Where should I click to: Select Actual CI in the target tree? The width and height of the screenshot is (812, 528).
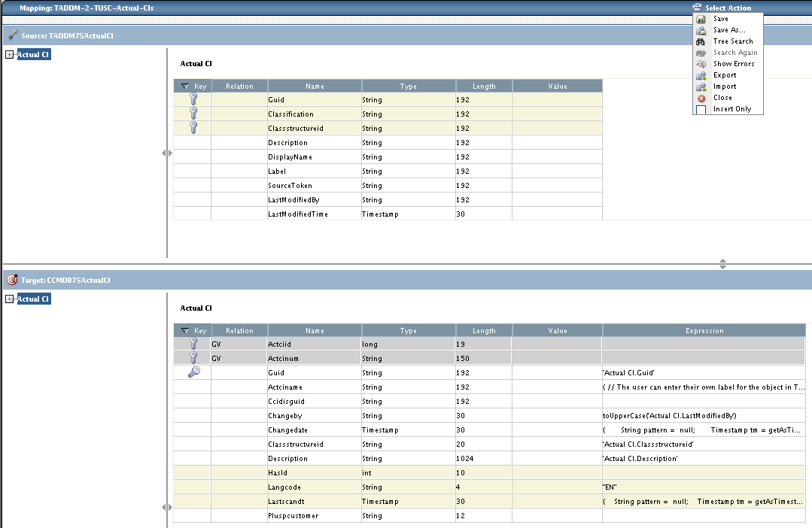pos(34,299)
